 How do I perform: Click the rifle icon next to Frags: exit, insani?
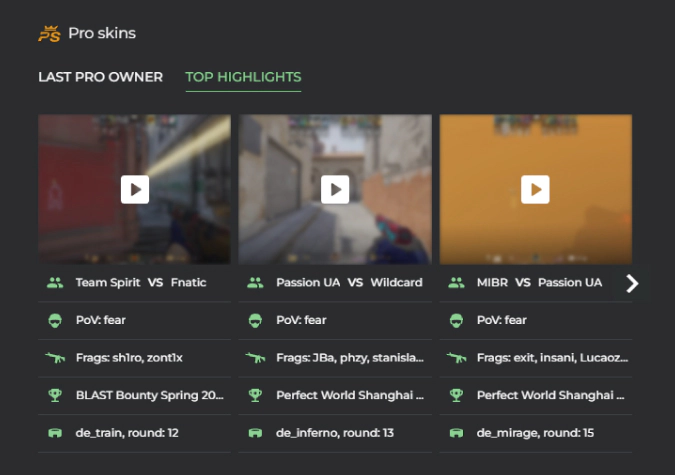coord(456,357)
